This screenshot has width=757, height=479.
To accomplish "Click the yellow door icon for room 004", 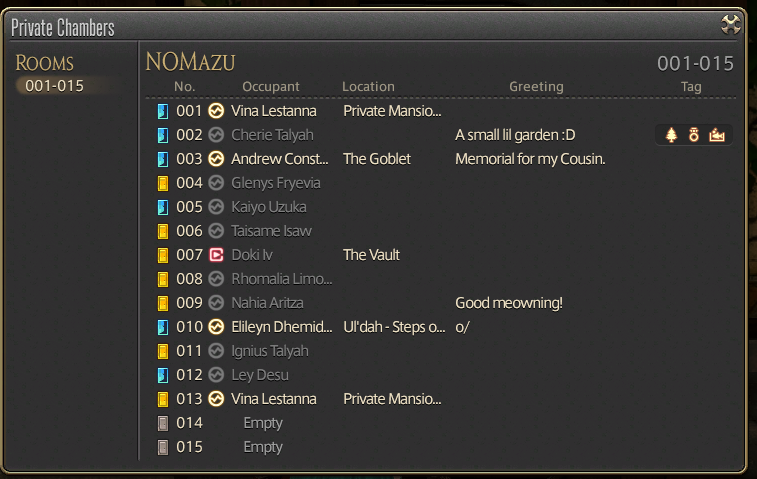I will click(163, 183).
